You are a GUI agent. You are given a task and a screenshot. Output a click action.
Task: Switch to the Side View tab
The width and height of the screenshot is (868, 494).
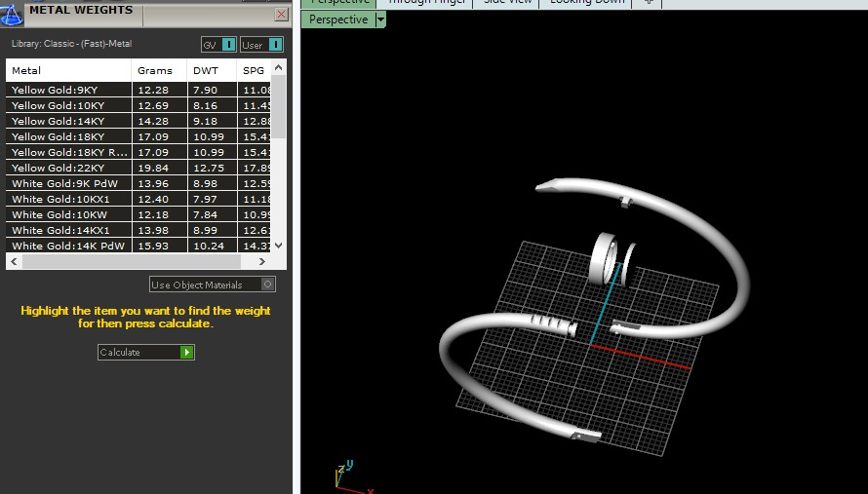click(x=506, y=3)
